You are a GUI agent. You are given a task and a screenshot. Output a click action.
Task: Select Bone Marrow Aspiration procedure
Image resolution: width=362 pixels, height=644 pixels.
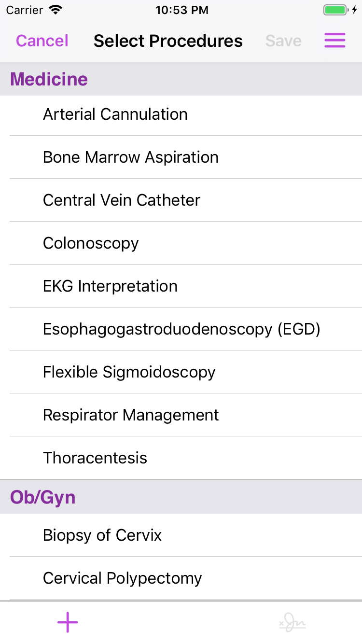coord(131,157)
